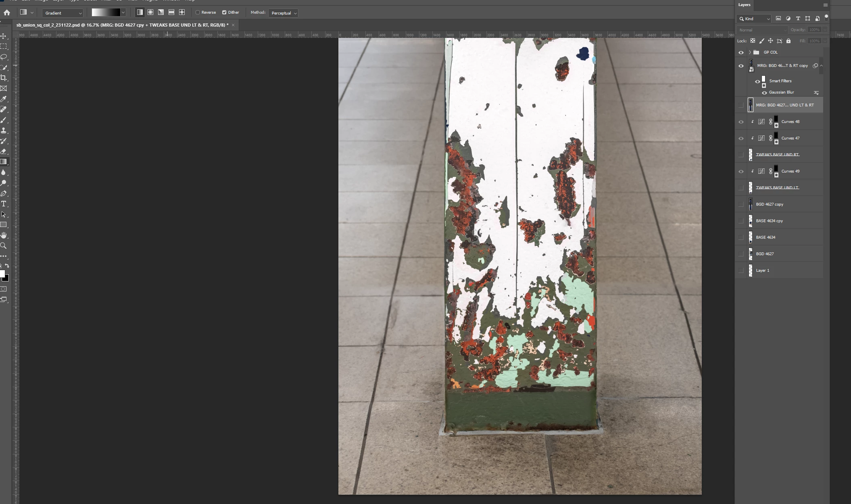
Task: Select the Move tool
Action: [4, 36]
